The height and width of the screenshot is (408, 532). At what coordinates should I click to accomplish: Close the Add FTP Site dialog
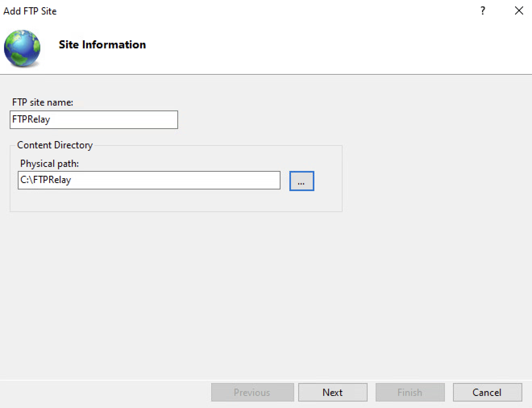[x=519, y=11]
